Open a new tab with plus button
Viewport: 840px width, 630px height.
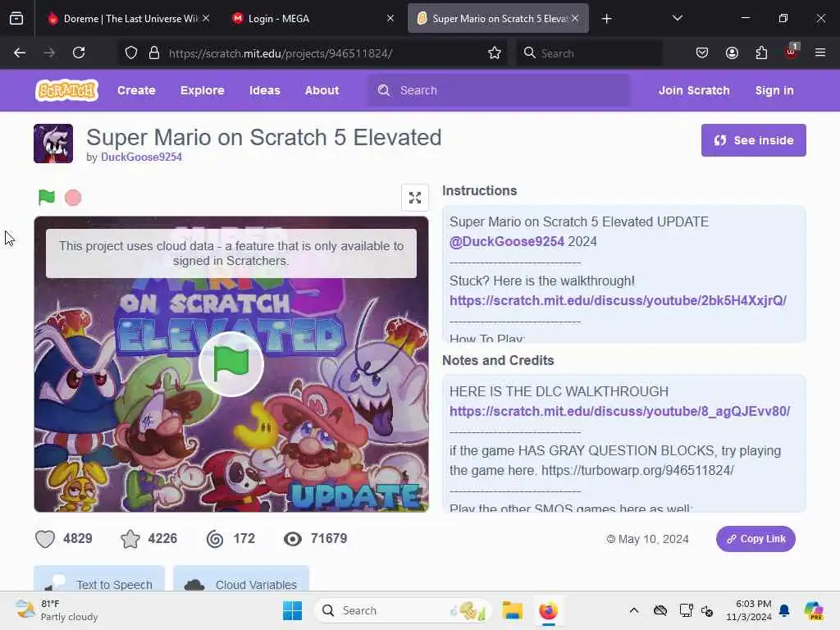pyautogui.click(x=606, y=19)
